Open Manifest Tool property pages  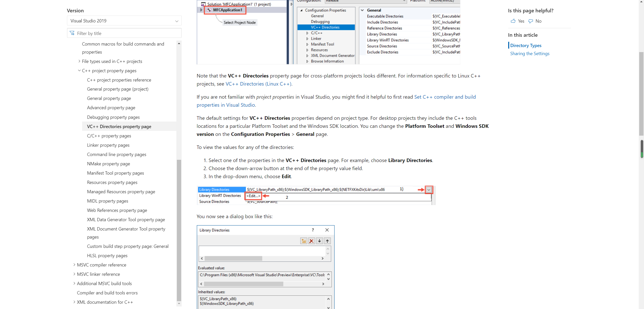115,173
